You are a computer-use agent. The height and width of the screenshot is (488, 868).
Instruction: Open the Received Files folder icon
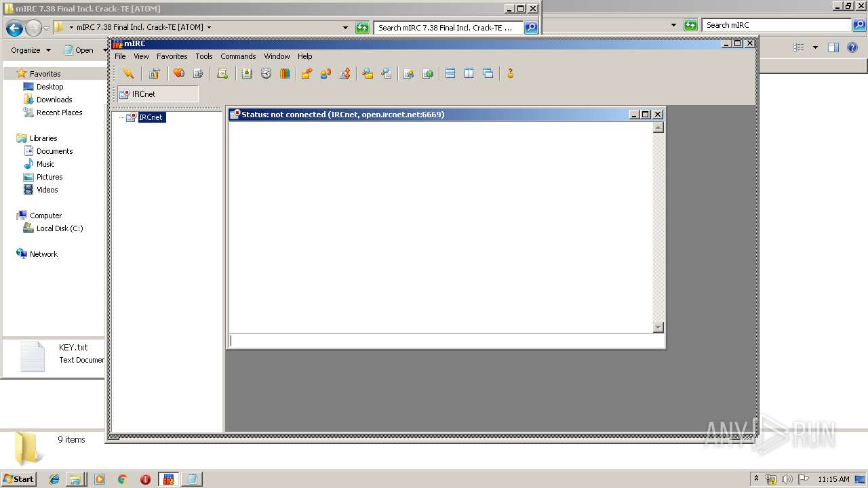(x=368, y=73)
